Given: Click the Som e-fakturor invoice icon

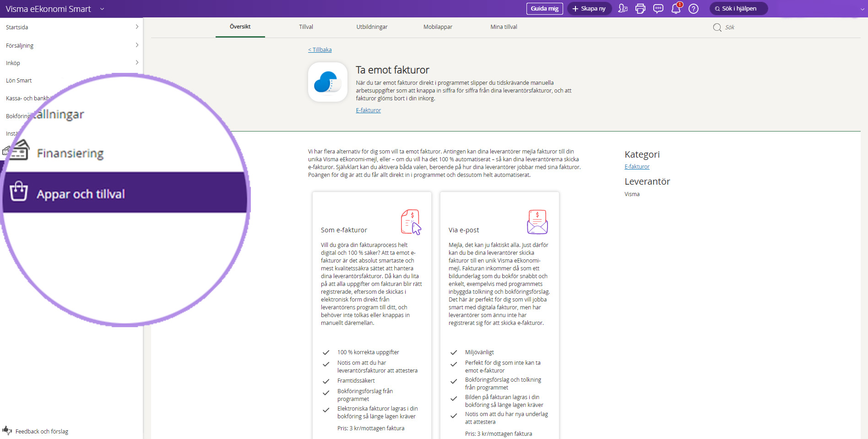Looking at the screenshot, I should [411, 222].
